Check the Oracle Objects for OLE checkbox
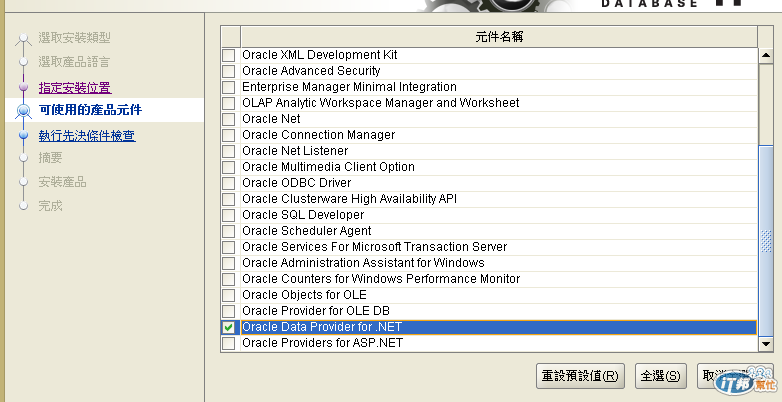The height and width of the screenshot is (402, 782). (x=228, y=295)
